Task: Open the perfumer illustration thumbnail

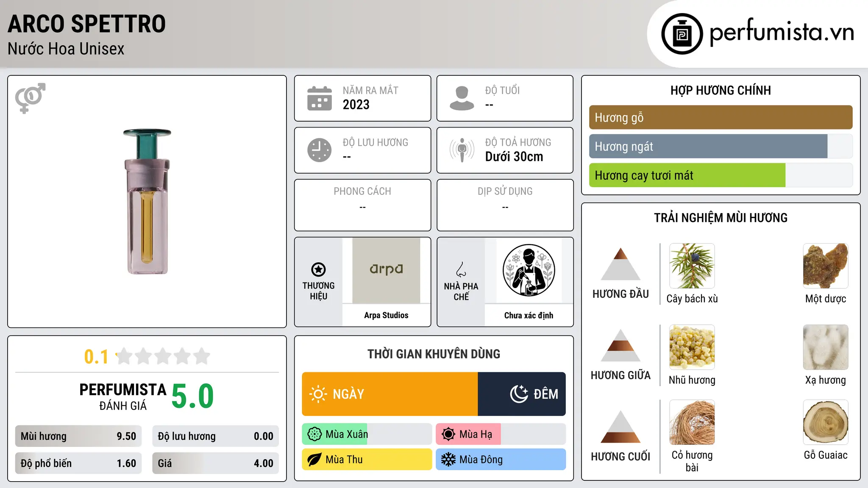Action: (x=529, y=270)
